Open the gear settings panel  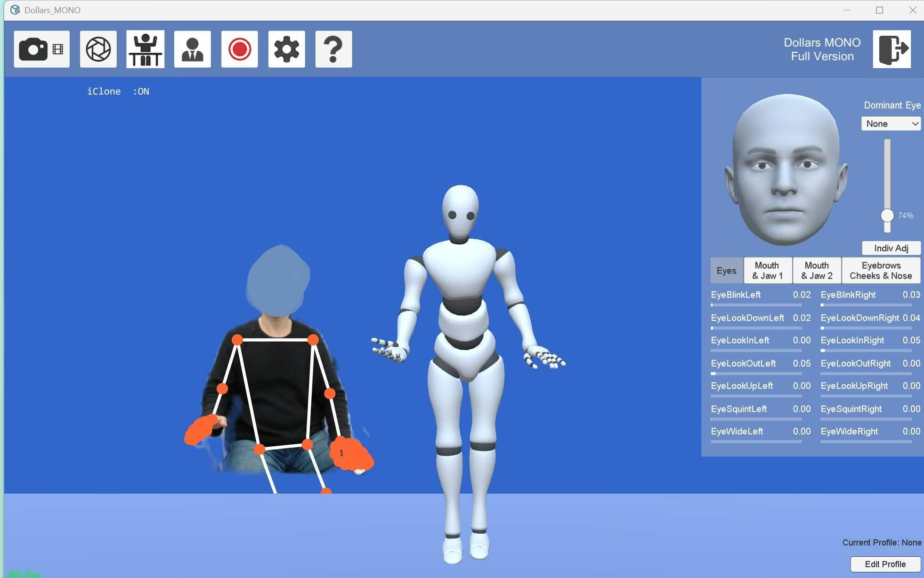(x=286, y=49)
